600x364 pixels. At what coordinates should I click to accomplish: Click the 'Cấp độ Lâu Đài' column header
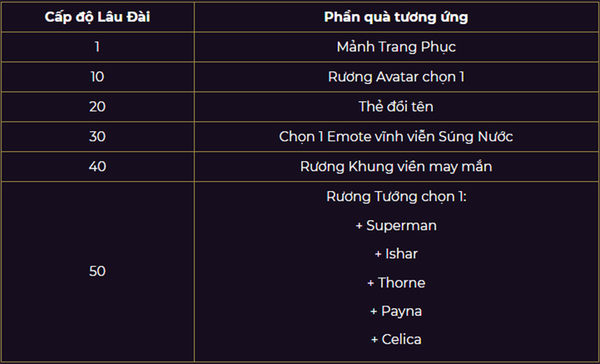pyautogui.click(x=97, y=17)
